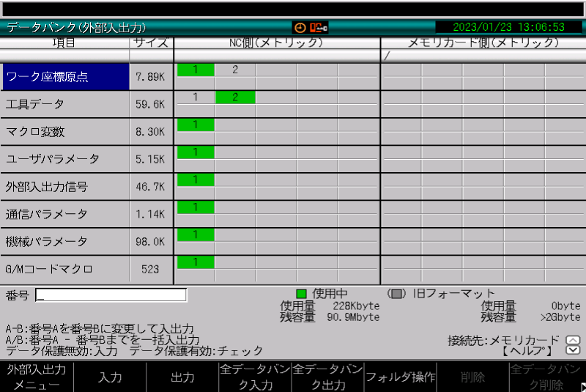Select the ワーク座標原点 row
This screenshot has height=392, width=586.
pos(65,77)
